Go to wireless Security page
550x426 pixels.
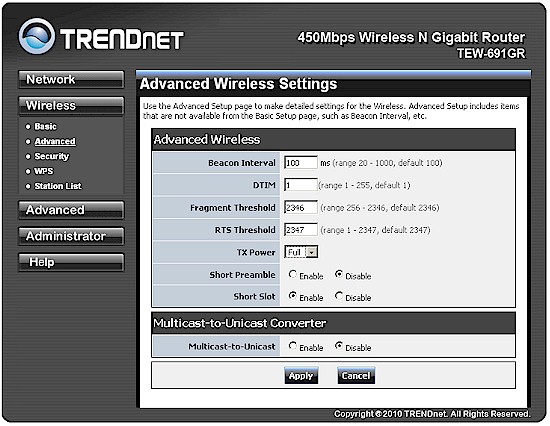[x=52, y=156]
